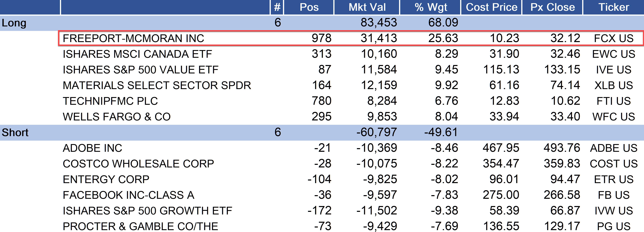
Task: Click the MATERIALS SELECT SECTOR SPDR name
Action: point(157,85)
